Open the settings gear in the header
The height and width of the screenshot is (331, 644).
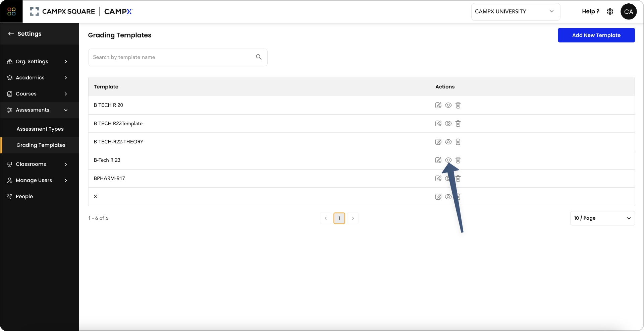[610, 11]
